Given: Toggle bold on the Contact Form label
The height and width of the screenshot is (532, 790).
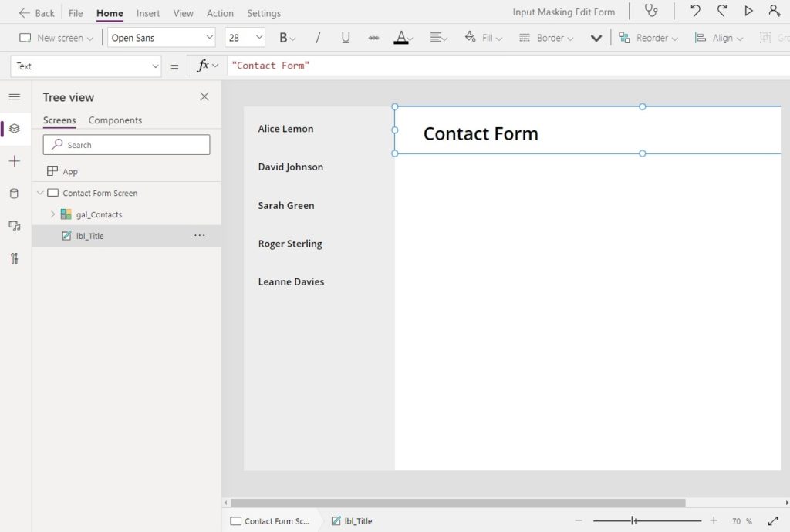Looking at the screenshot, I should (283, 37).
